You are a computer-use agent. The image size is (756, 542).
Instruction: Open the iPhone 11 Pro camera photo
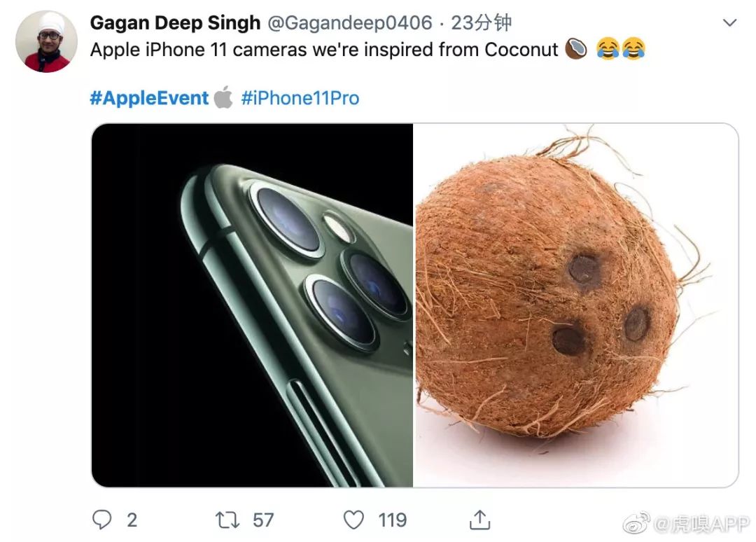click(253, 305)
